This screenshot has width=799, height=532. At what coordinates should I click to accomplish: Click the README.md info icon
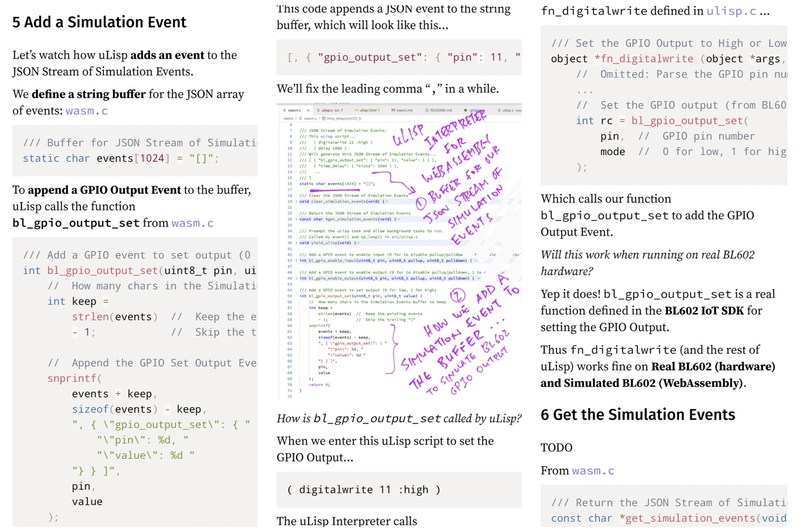coord(427,110)
